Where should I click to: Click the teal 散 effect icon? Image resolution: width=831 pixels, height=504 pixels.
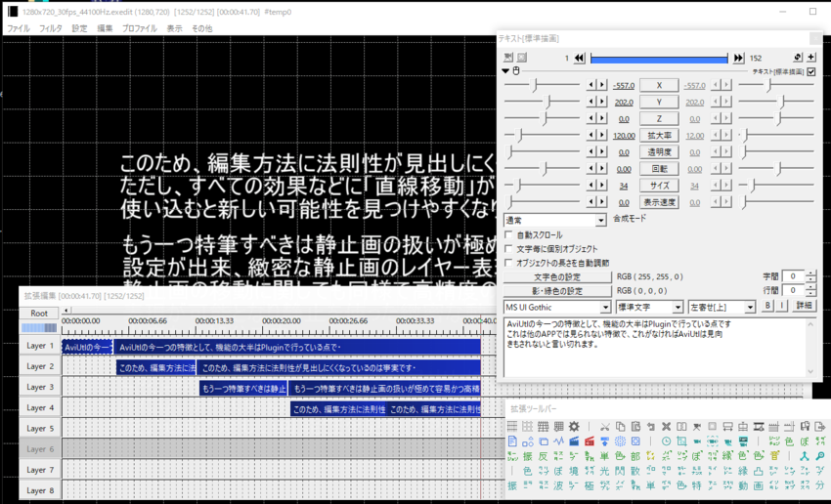click(x=635, y=471)
